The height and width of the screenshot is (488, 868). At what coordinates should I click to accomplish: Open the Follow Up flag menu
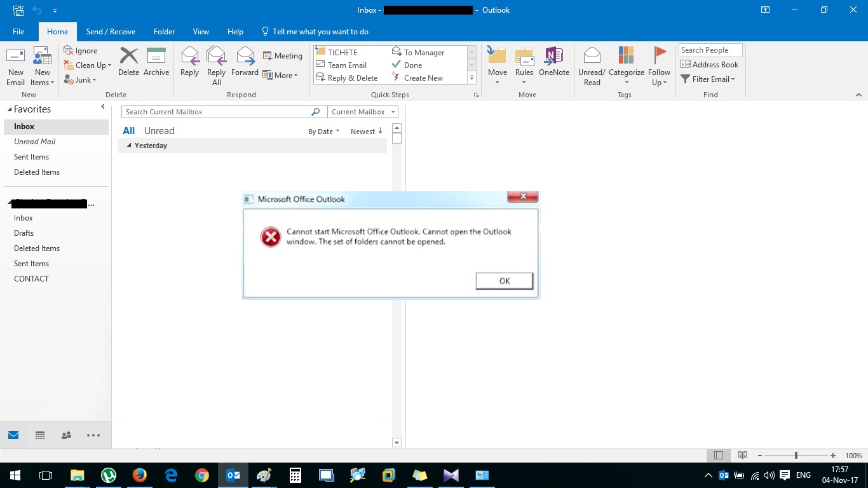660,67
